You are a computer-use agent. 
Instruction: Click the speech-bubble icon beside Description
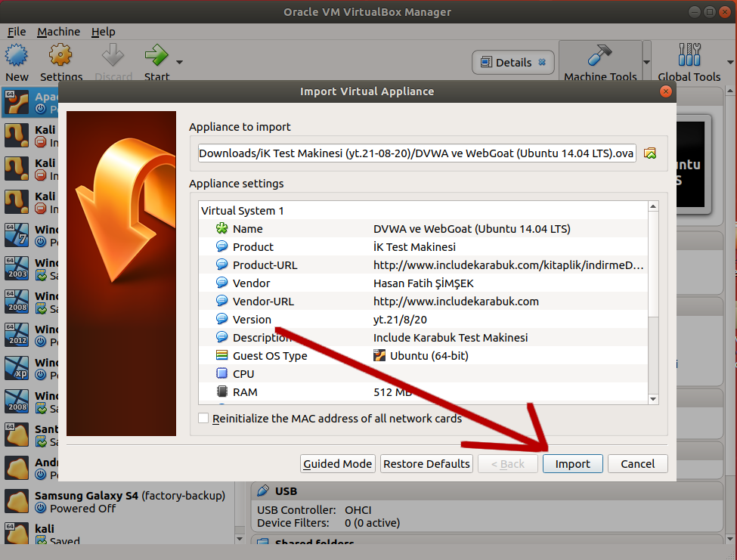[x=221, y=337]
